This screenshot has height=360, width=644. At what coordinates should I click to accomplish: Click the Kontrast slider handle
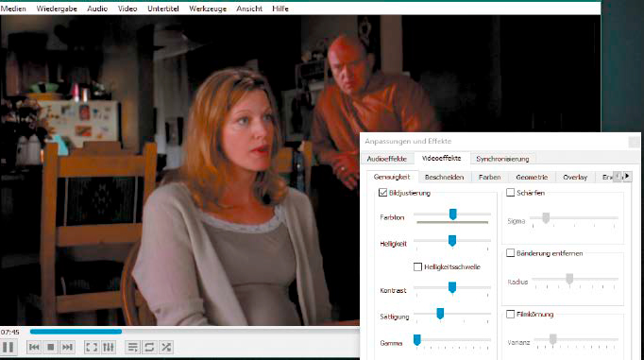click(x=452, y=287)
